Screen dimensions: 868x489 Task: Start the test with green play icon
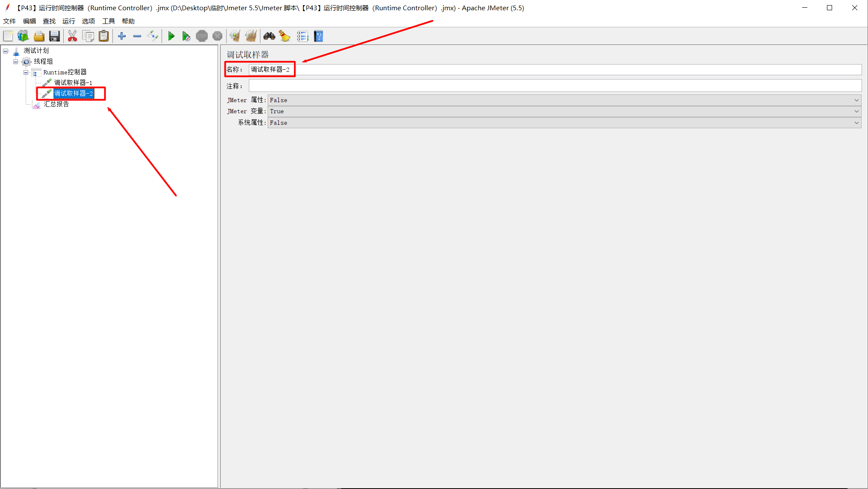[171, 36]
